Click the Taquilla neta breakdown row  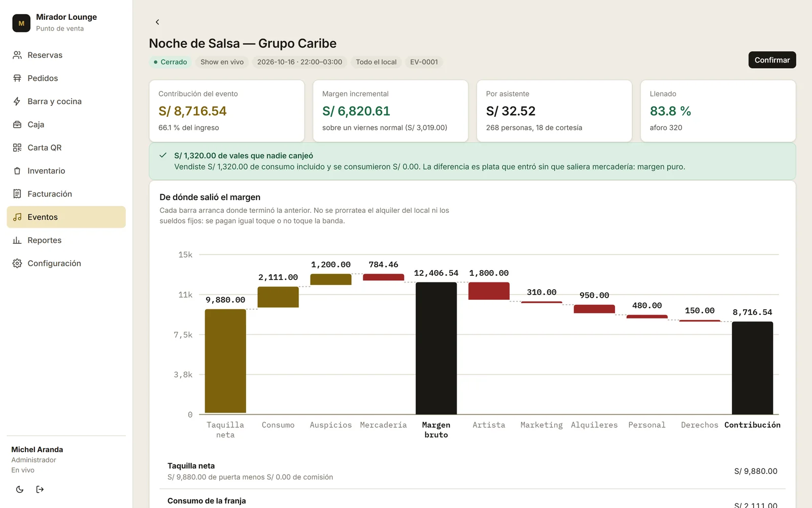(x=472, y=471)
